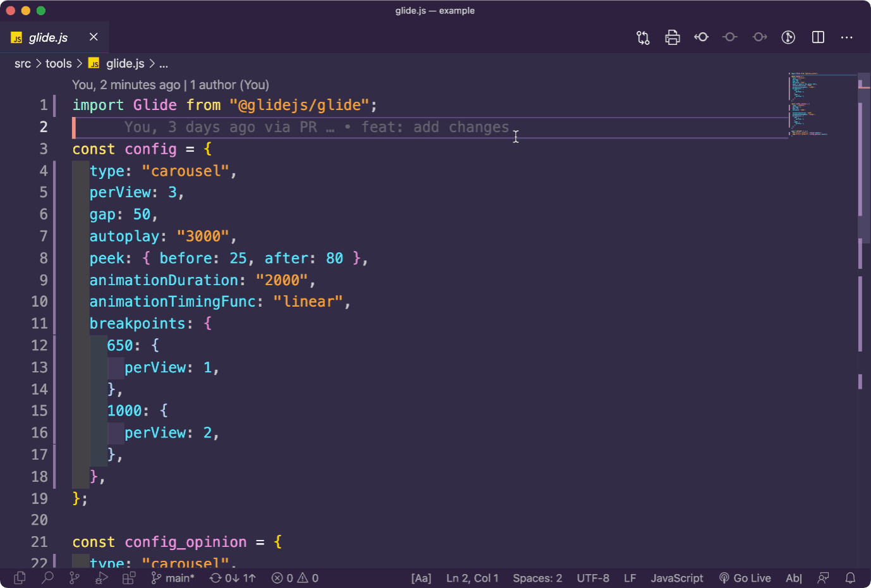Click the '1 author (You)' CodeLens link
Viewport: 871px width, 588px height.
pos(229,85)
